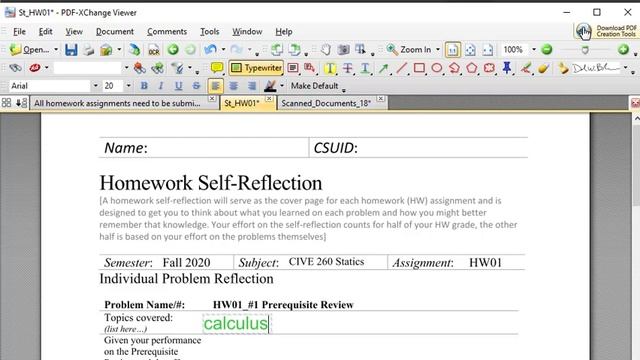Enable right text alignment

pos(252,86)
